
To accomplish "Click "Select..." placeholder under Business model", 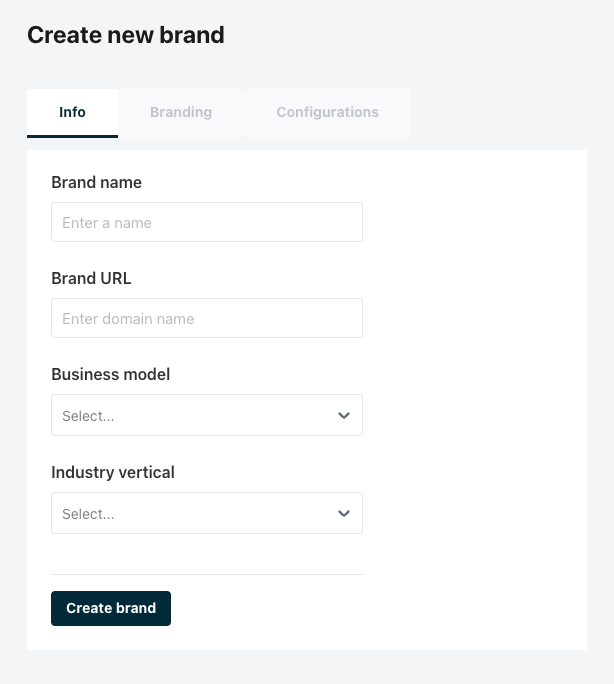I will click(88, 416).
